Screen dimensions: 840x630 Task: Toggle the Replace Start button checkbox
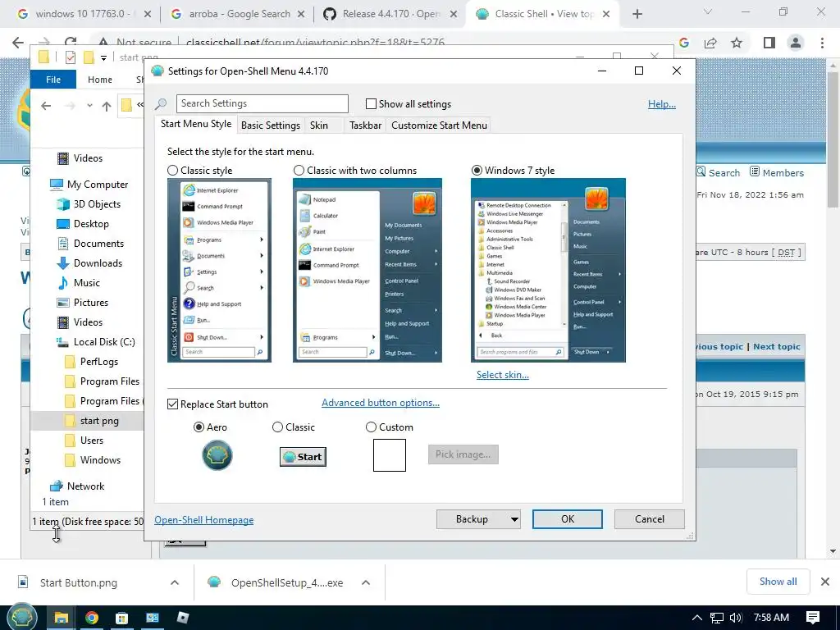[172, 404]
